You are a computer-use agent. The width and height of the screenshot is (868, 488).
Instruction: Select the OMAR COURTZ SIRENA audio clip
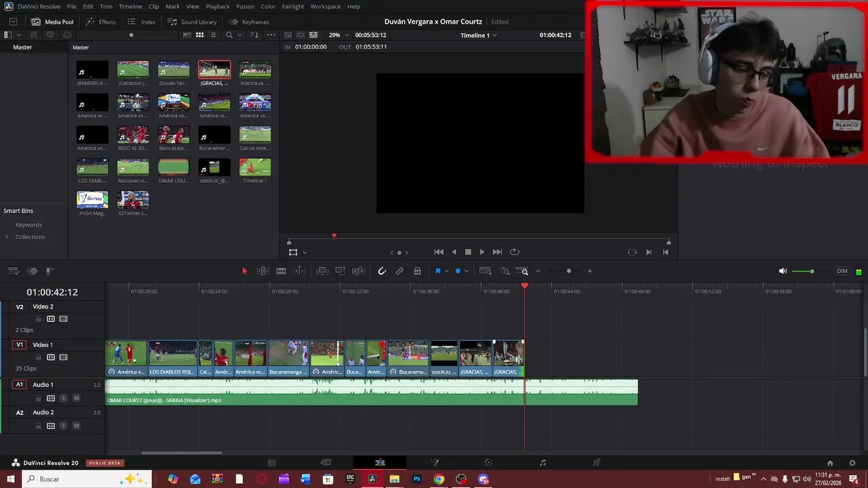click(372, 392)
